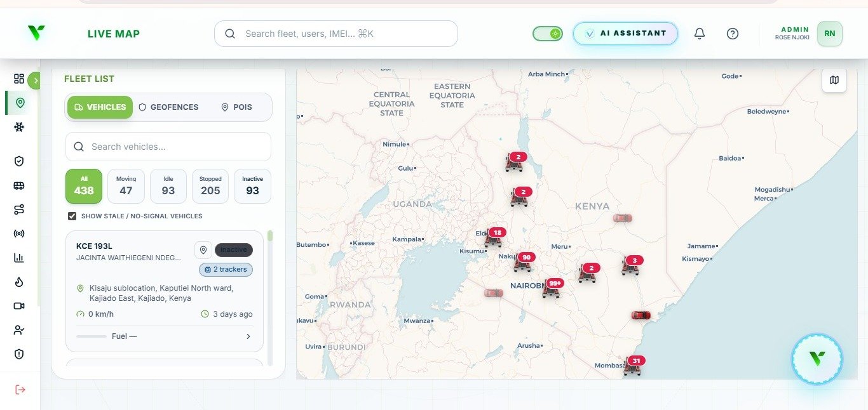
Task: Click the 3 vehicle cluster on map
Action: pos(632,265)
